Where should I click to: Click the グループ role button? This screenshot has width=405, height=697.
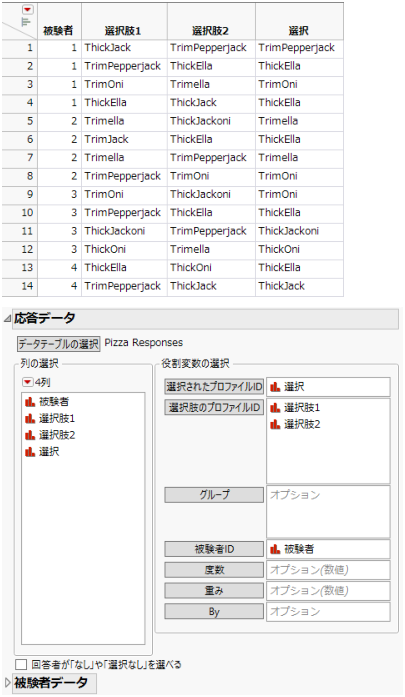click(214, 494)
